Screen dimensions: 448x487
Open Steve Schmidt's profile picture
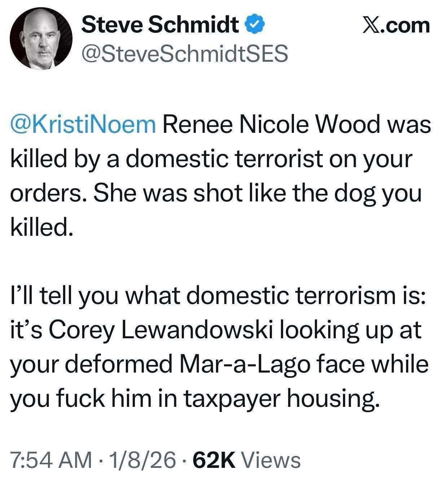pyautogui.click(x=41, y=38)
